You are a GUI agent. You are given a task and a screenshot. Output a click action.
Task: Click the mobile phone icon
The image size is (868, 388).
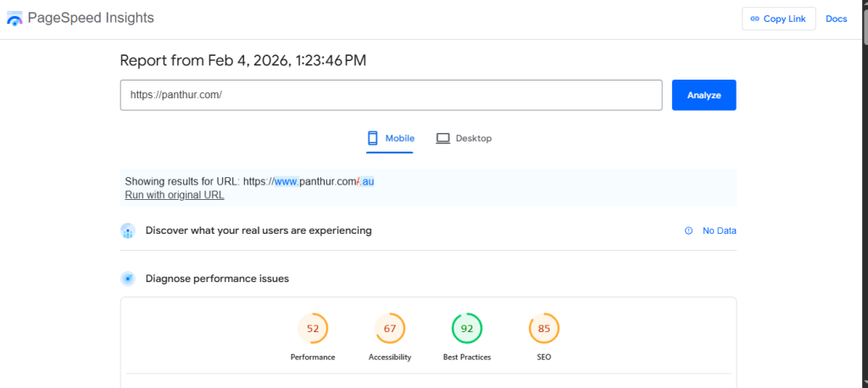click(x=373, y=138)
